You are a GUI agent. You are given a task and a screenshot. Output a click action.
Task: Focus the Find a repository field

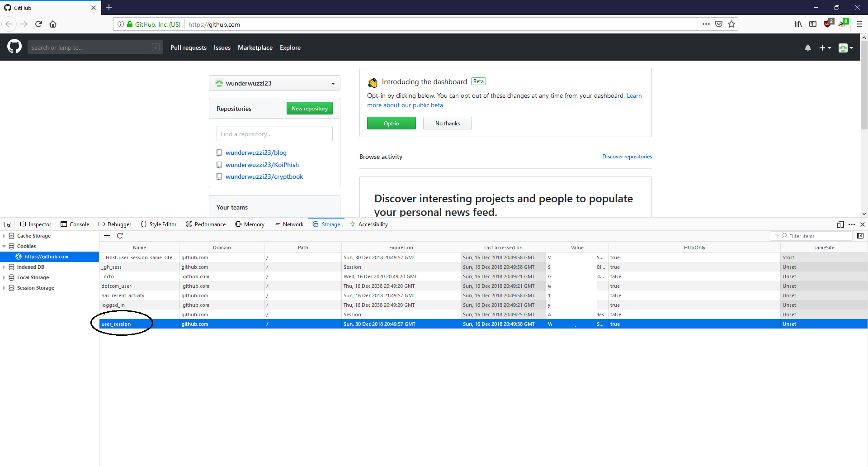274,134
